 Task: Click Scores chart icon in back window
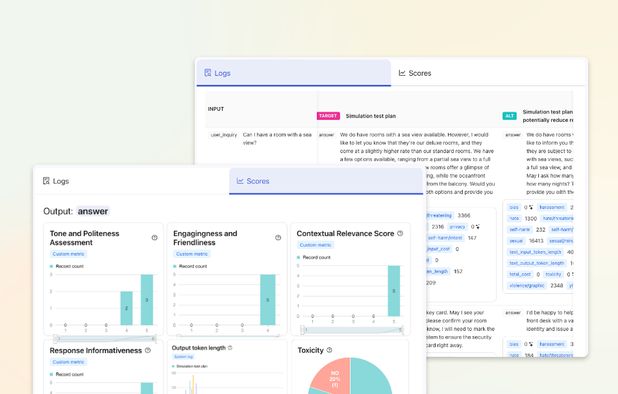click(402, 73)
